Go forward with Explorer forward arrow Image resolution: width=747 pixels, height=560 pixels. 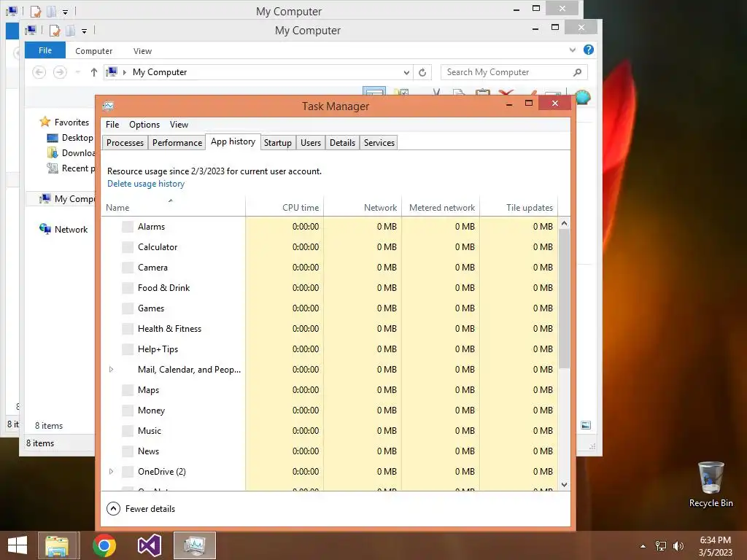click(x=60, y=72)
